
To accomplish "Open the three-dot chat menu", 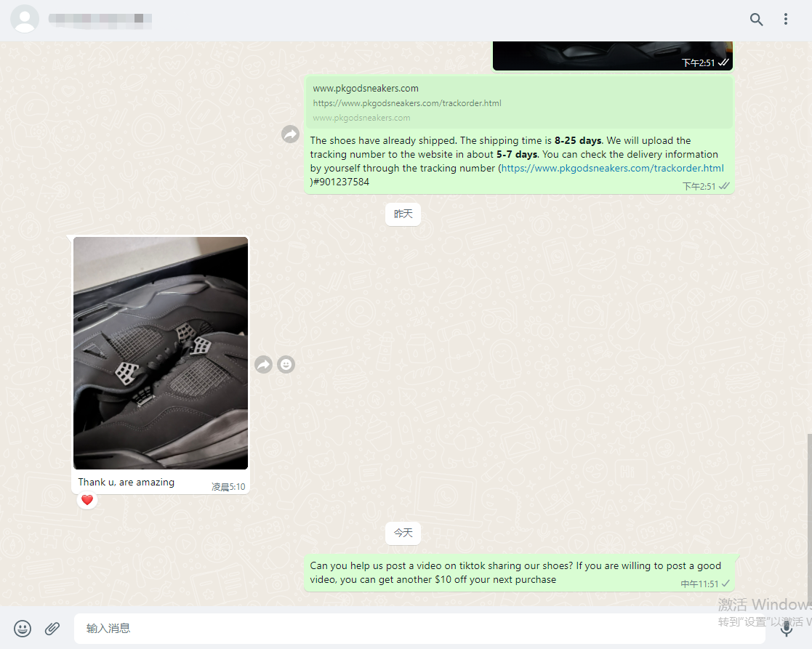I will (x=786, y=20).
